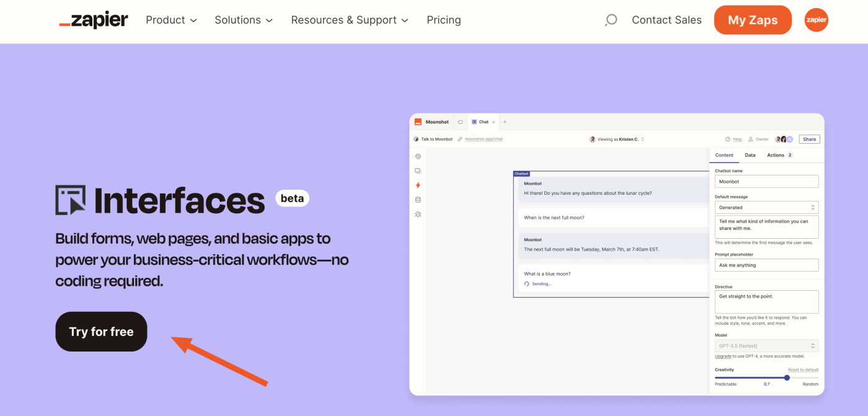Viewport: 868px width, 416px height.
Task: Open the database tables icon in sidebar
Action: click(418, 200)
